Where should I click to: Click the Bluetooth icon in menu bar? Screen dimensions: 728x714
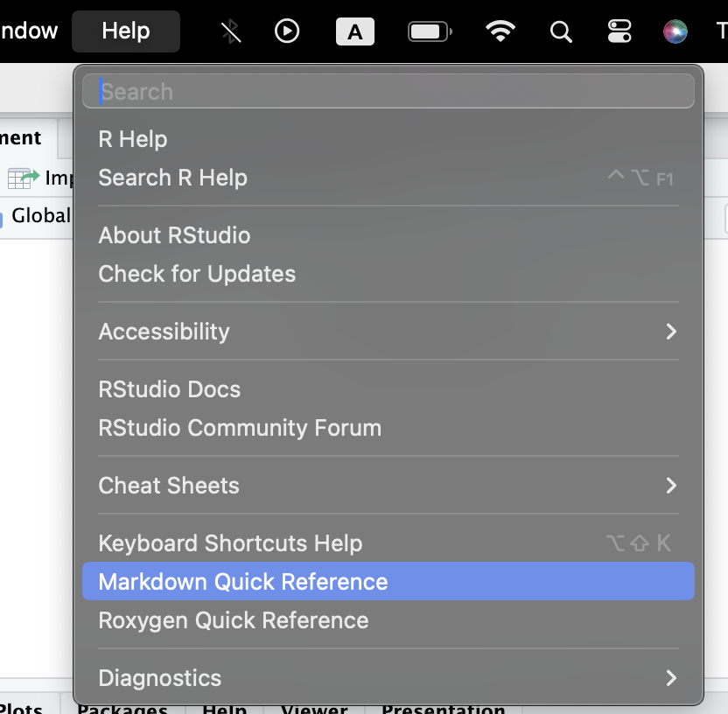231,31
